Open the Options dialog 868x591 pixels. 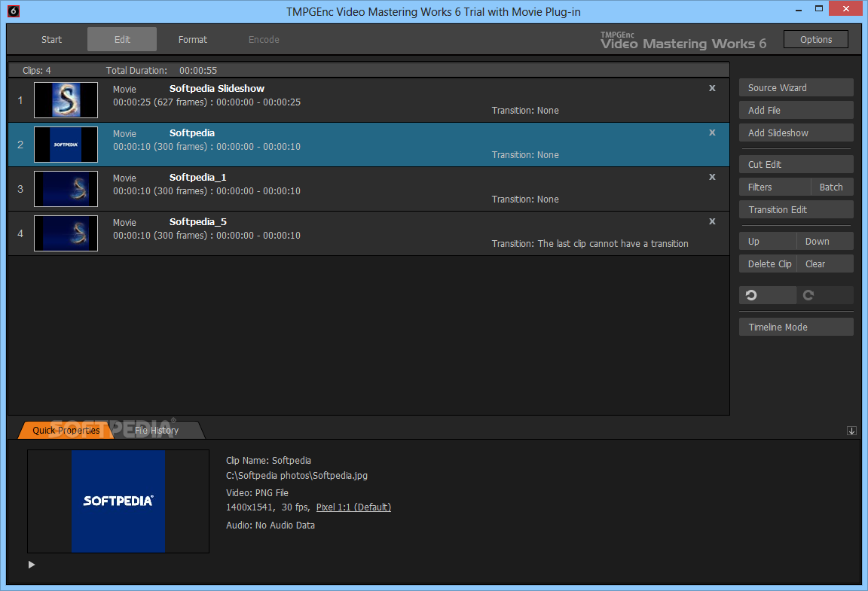pos(815,39)
